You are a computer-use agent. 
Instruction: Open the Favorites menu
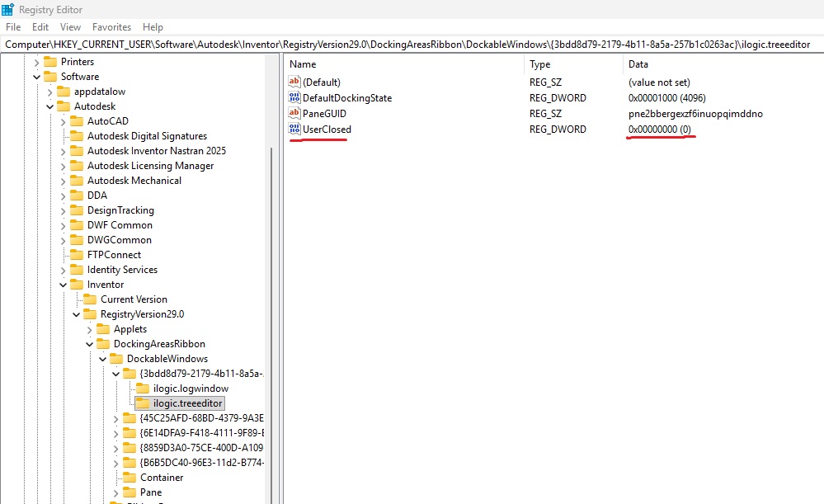111,26
